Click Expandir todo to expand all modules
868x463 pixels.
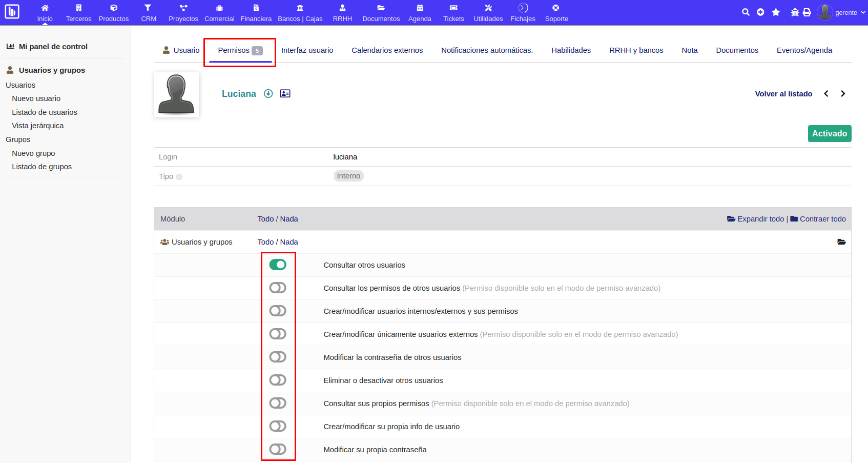(760, 218)
